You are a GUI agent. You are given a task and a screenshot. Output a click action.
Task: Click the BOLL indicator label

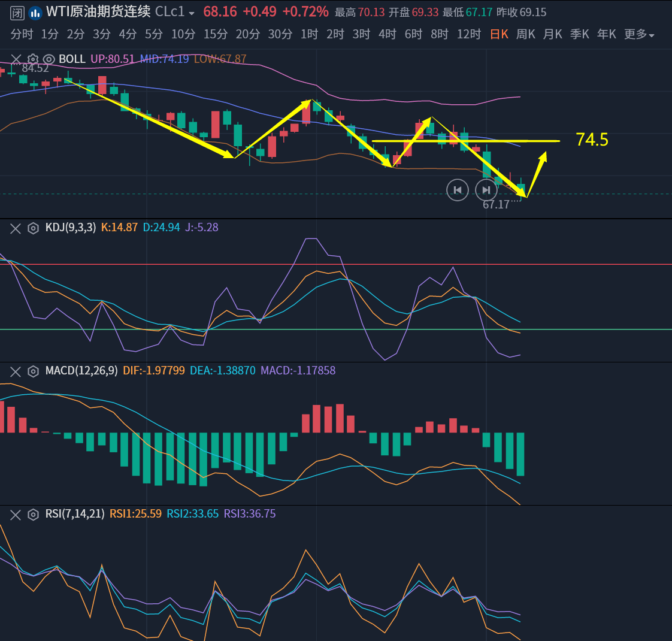click(72, 59)
